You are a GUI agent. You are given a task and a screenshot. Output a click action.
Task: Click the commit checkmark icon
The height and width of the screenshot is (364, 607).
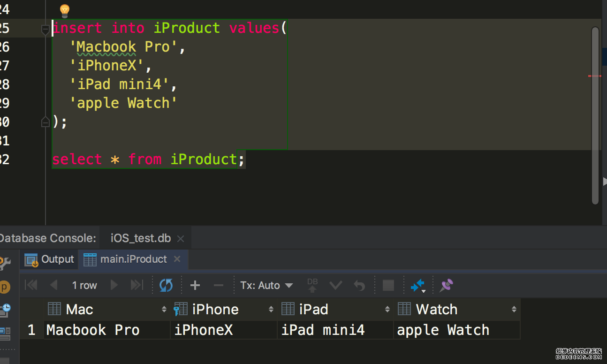pyautogui.click(x=336, y=285)
